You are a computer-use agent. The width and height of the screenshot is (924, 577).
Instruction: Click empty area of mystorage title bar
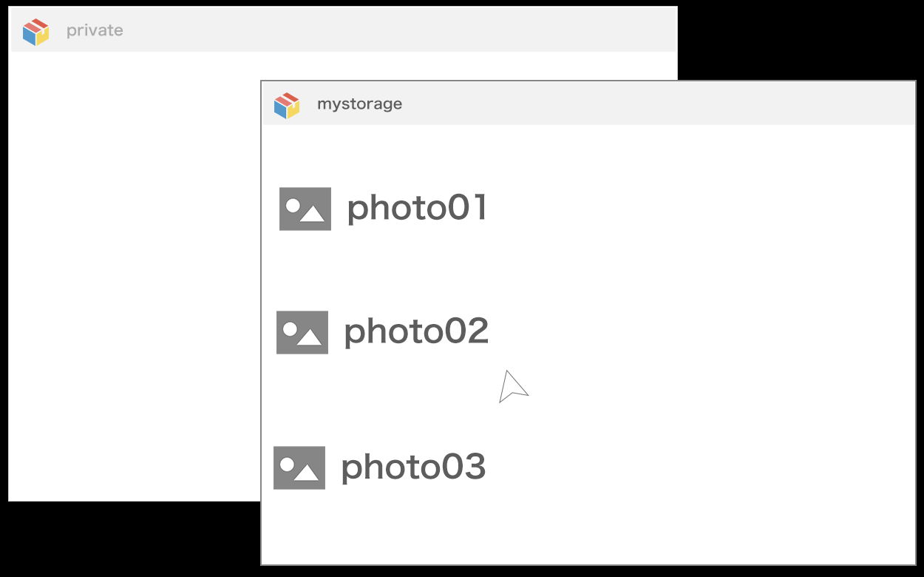tap(650, 104)
